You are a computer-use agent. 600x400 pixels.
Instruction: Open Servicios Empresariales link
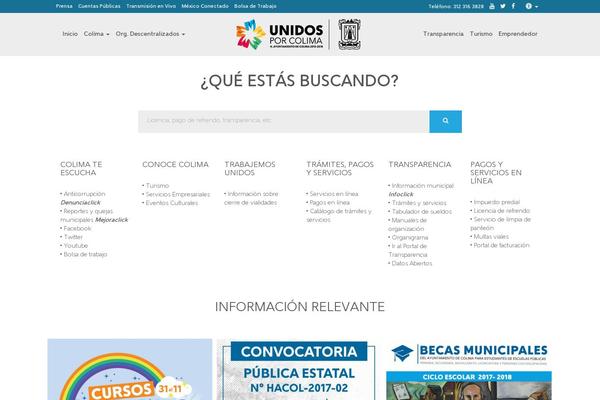(x=178, y=194)
